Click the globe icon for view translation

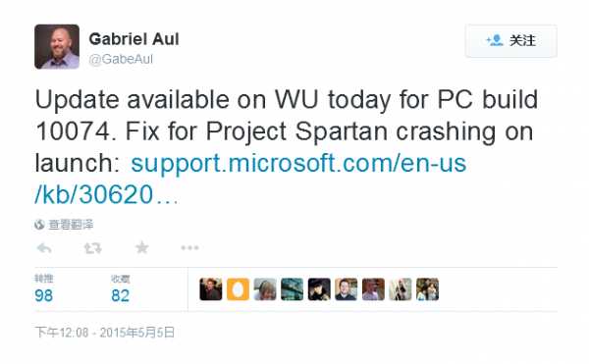39,225
